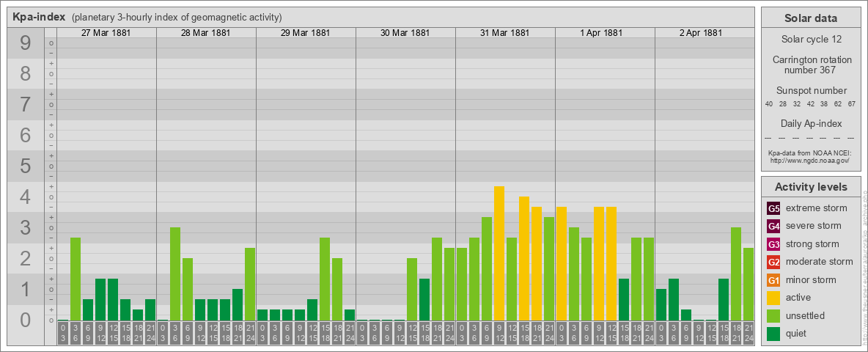Click the first light green bar on 27 Mar

76,279
